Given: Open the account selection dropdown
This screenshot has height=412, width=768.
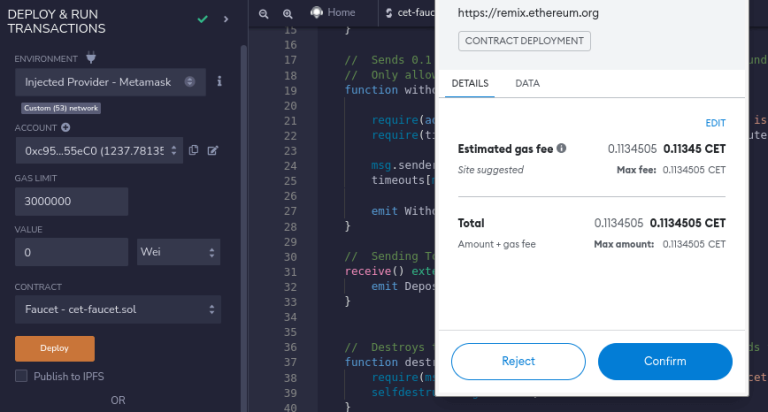Looking at the screenshot, I should point(98,151).
